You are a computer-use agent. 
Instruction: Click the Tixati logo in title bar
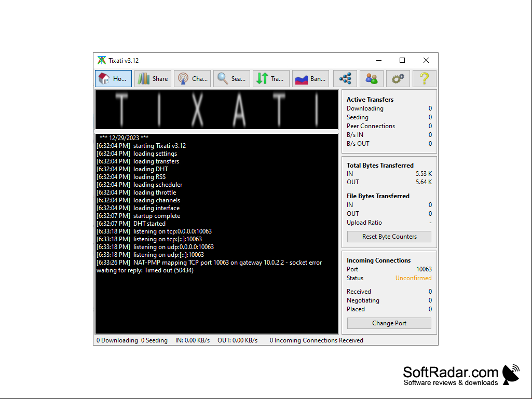(x=101, y=60)
